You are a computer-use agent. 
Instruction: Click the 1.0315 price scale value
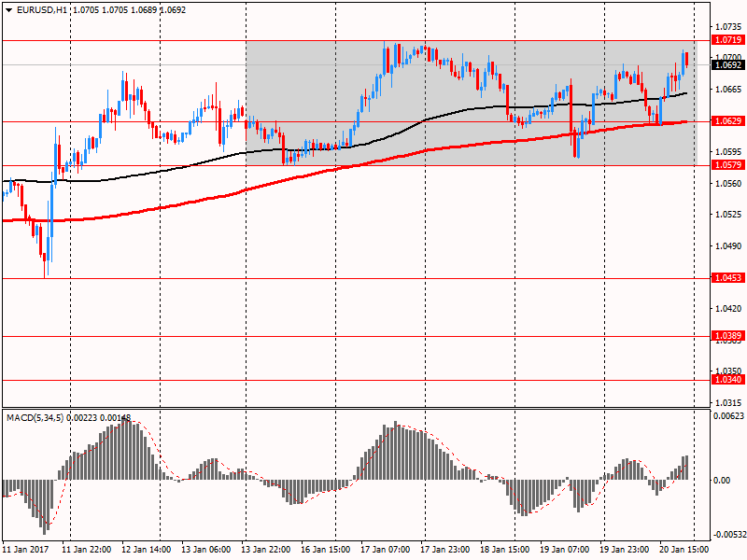coord(728,402)
